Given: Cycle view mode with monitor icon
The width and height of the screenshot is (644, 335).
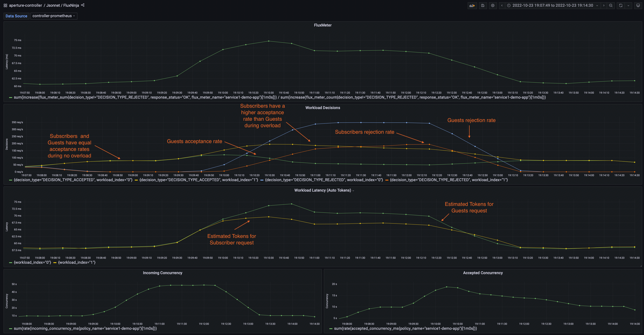Looking at the screenshot, I should tap(638, 5).
